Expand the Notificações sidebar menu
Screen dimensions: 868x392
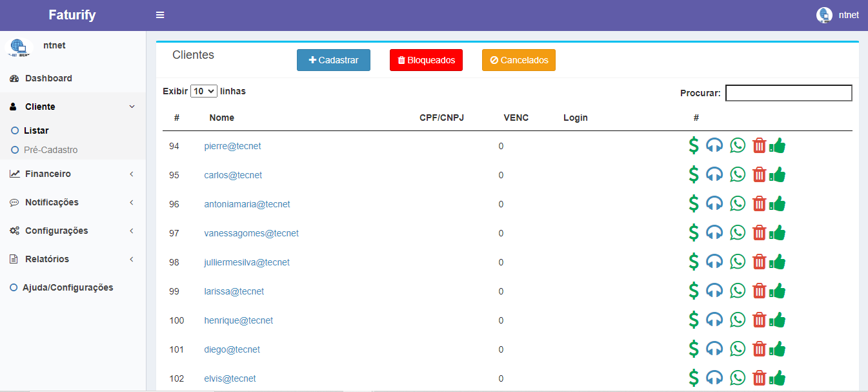click(x=72, y=202)
